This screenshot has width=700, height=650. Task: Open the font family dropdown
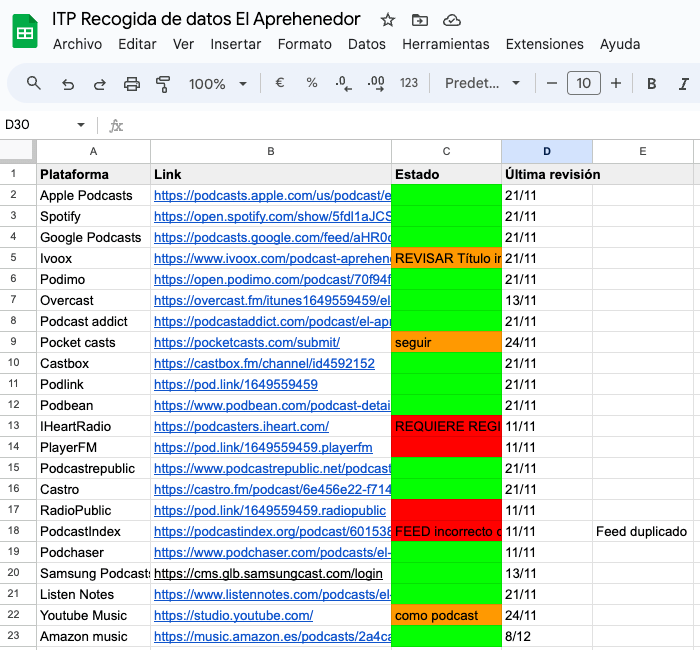tap(483, 83)
